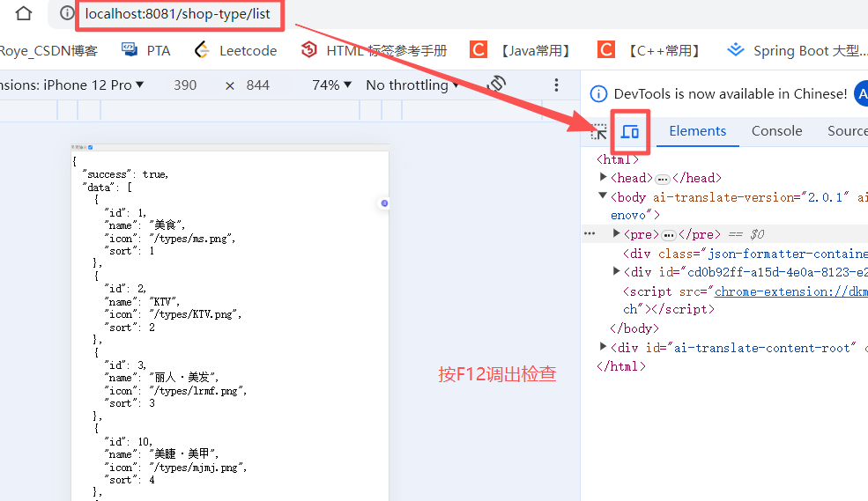Click the "icon": "/types/lrmf.png" line
The image size is (868, 501).
pyautogui.click(x=175, y=391)
